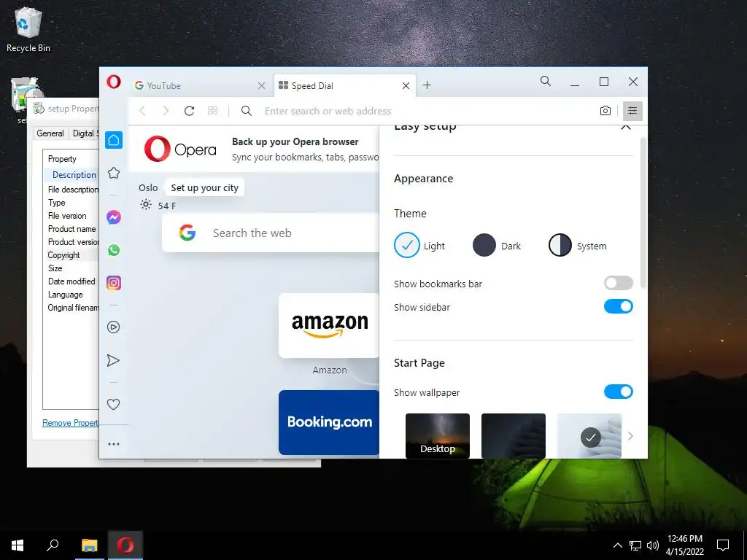Click the Reload page icon
The height and width of the screenshot is (560, 747).
(189, 111)
